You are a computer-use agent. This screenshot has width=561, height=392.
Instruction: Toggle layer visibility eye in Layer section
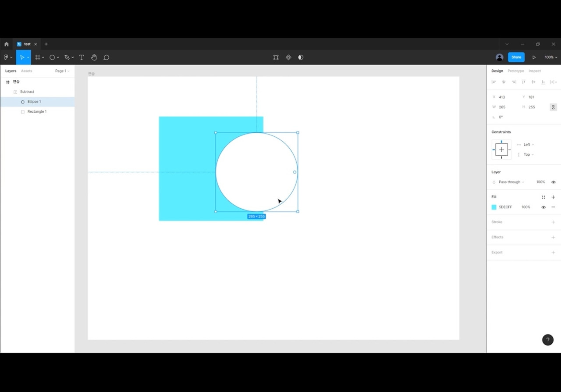(x=553, y=182)
